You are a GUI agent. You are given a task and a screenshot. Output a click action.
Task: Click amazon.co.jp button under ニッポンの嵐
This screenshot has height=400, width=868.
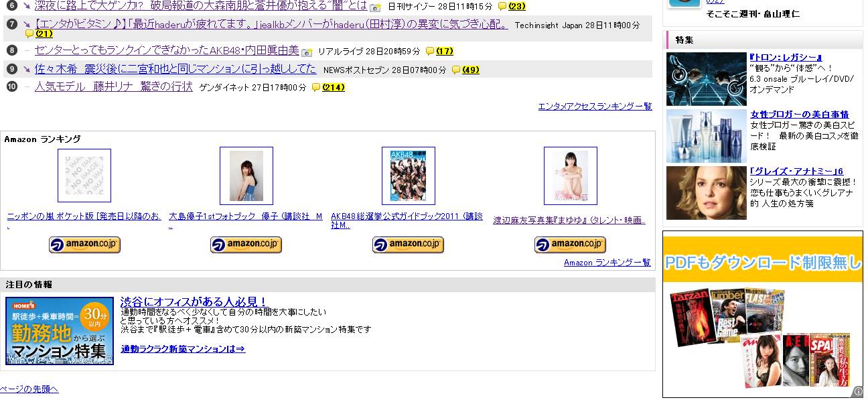[84, 245]
